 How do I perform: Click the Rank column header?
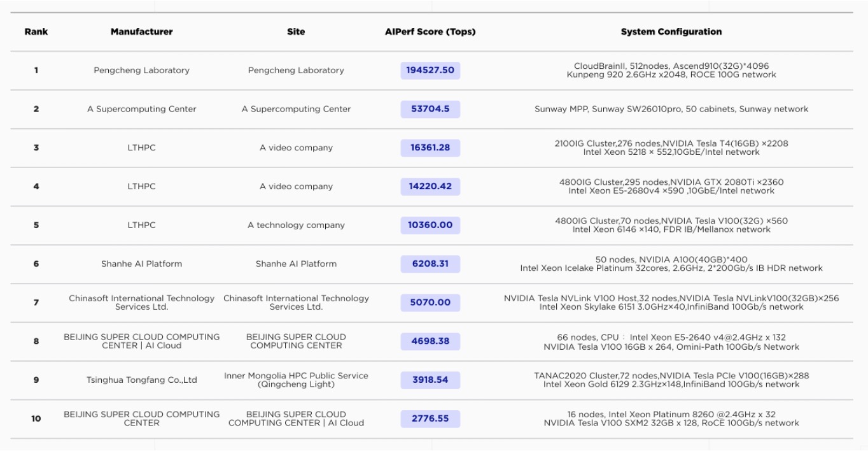pyautogui.click(x=36, y=32)
